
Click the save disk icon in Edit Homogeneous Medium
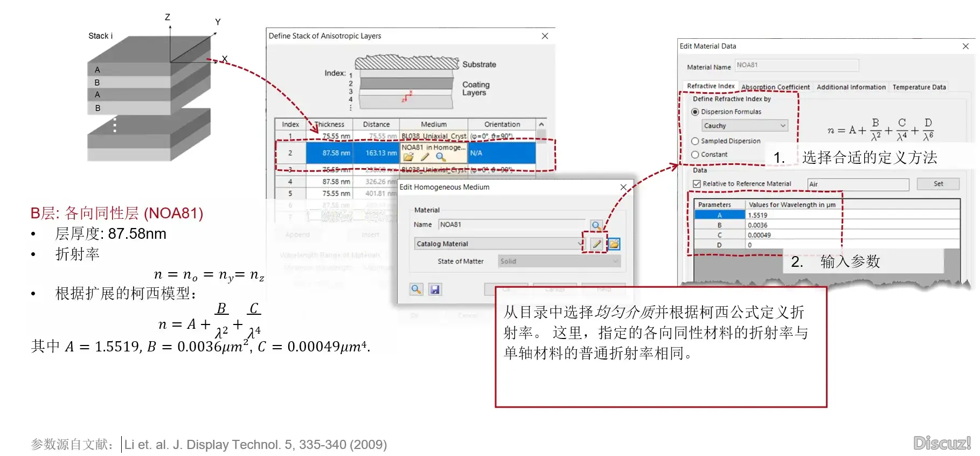coord(435,289)
